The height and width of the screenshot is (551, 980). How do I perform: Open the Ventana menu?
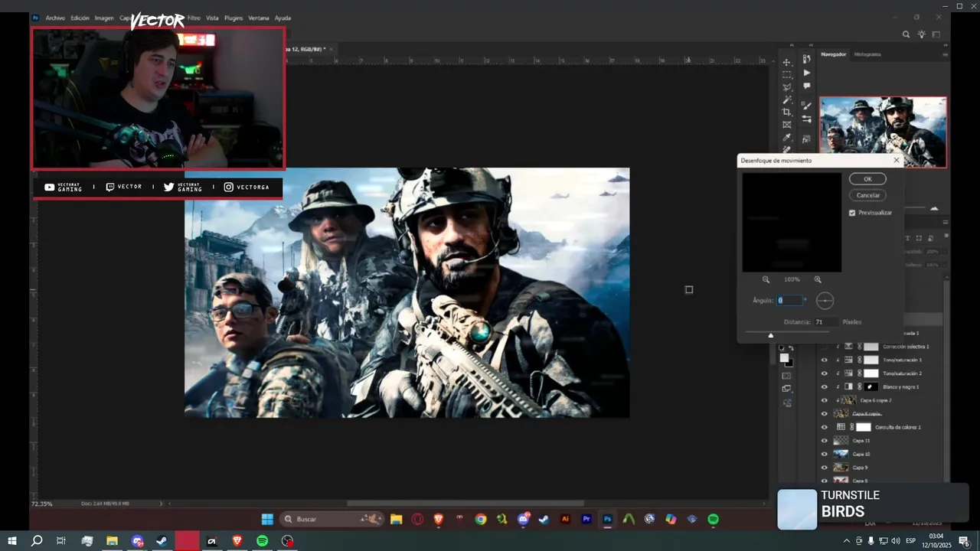[x=259, y=18]
